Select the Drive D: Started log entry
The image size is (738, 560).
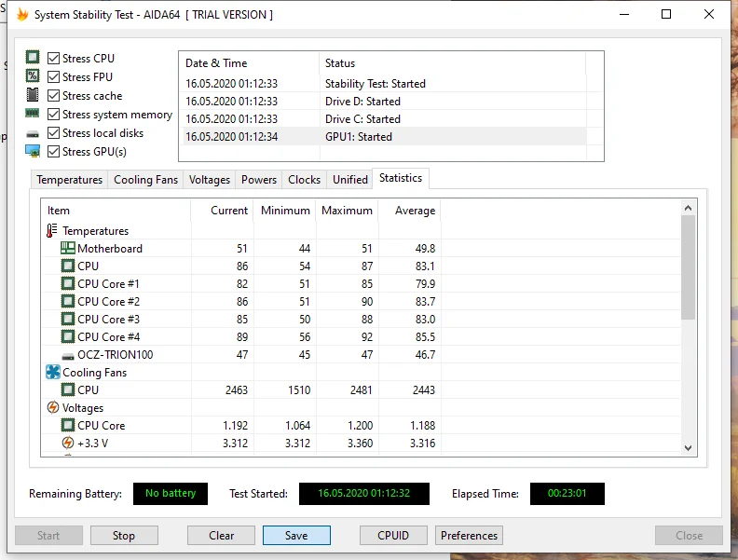coord(383,102)
